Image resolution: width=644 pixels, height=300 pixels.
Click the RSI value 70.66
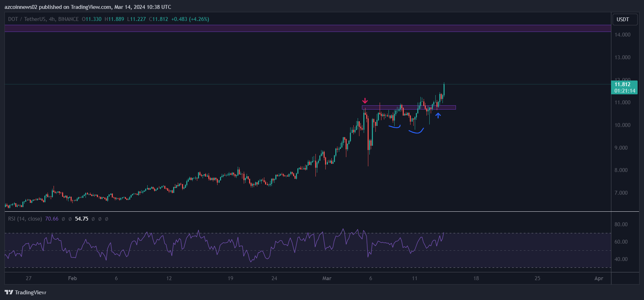click(x=52, y=219)
